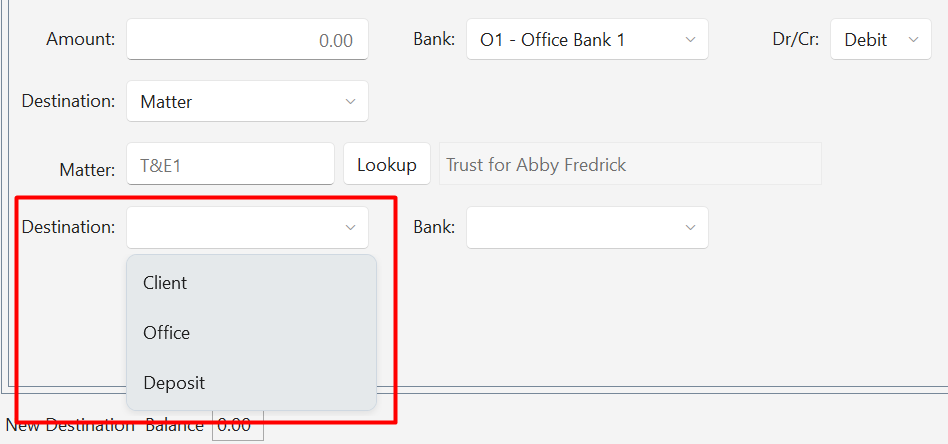Click the chevron on Office Bank 1 selector
Image resolution: width=948 pixels, height=444 pixels.
coord(690,40)
